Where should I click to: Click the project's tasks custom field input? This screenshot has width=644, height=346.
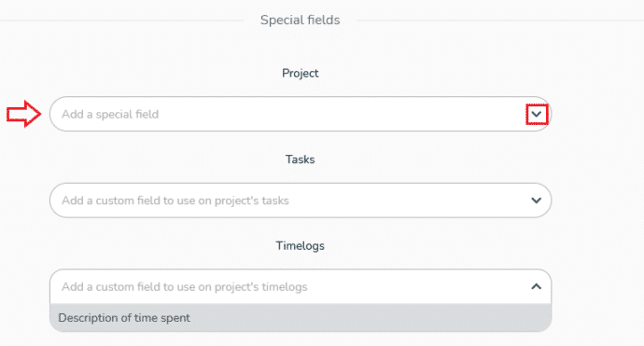point(301,201)
